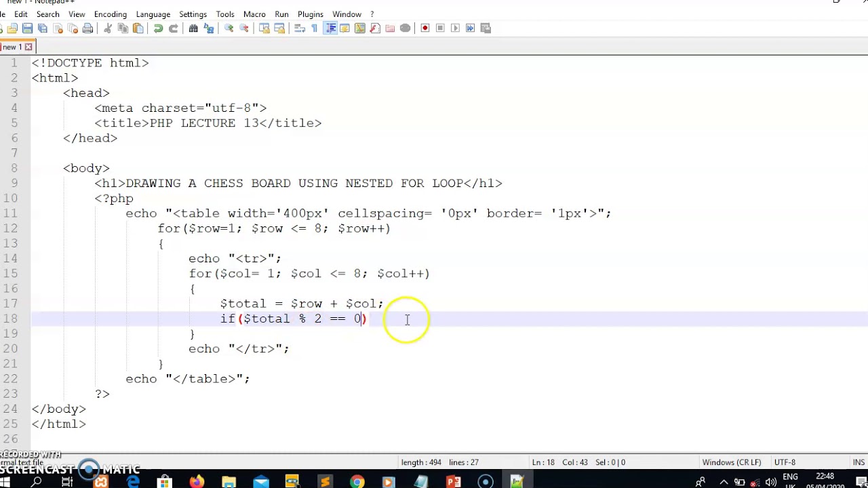This screenshot has width=868, height=488.
Task: Undo the last edit with green arrow
Action: point(158,28)
